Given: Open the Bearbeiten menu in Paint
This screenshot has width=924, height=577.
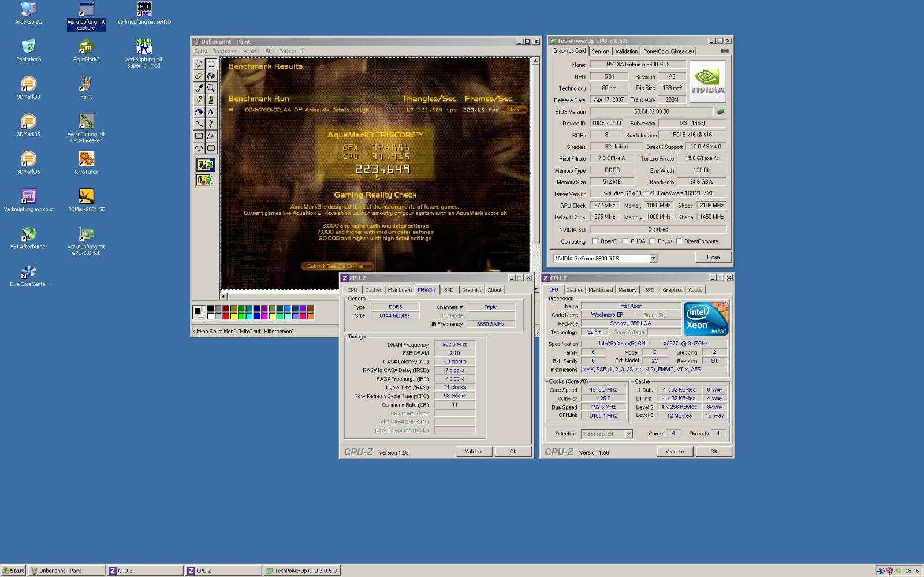Looking at the screenshot, I should [225, 51].
